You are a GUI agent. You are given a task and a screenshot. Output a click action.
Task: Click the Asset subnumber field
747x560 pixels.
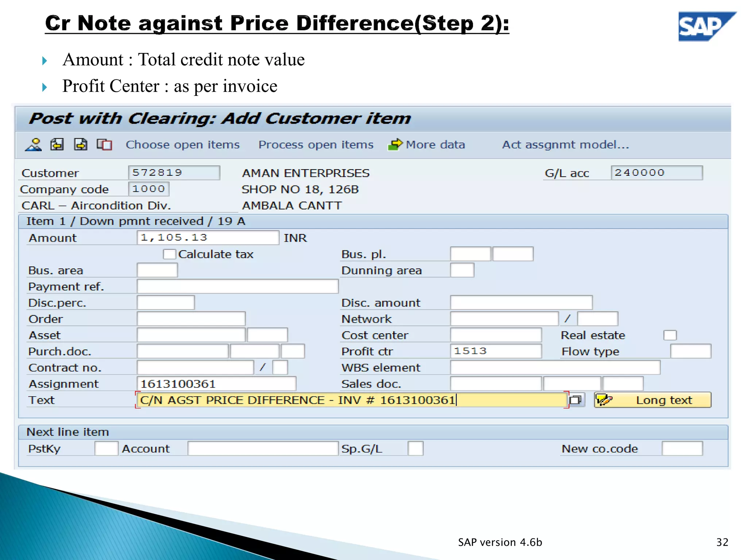[267, 335]
